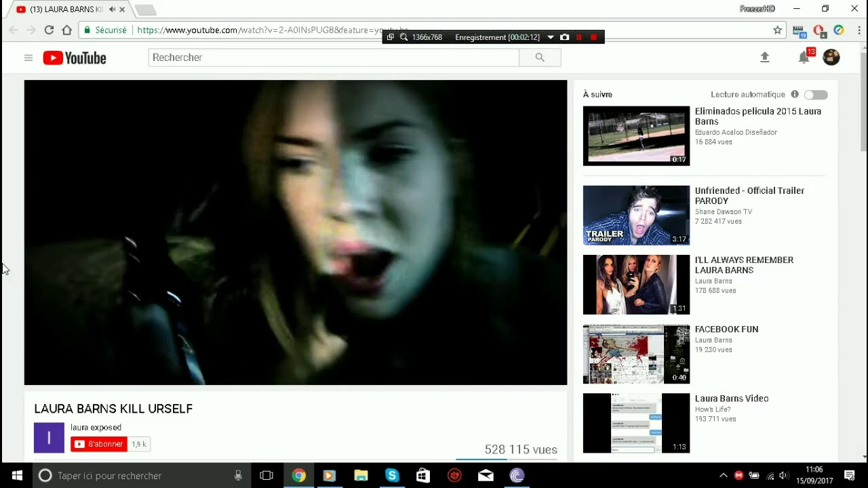Reload the page in Chrome

point(49,30)
